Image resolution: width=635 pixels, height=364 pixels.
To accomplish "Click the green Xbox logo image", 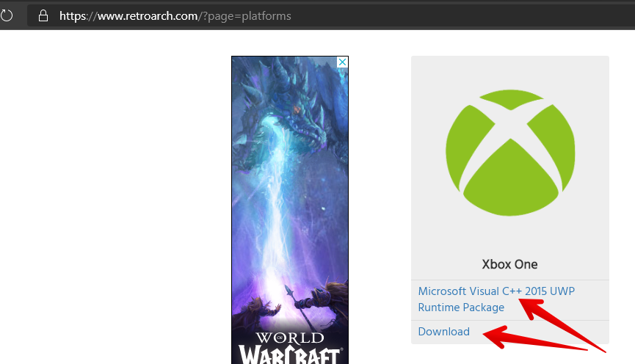I will (x=510, y=153).
